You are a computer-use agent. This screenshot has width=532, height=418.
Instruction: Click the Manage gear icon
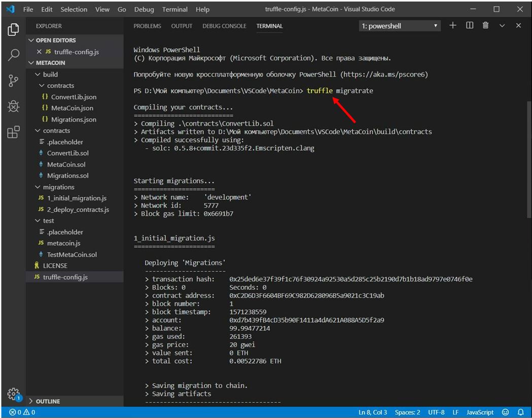[13, 394]
